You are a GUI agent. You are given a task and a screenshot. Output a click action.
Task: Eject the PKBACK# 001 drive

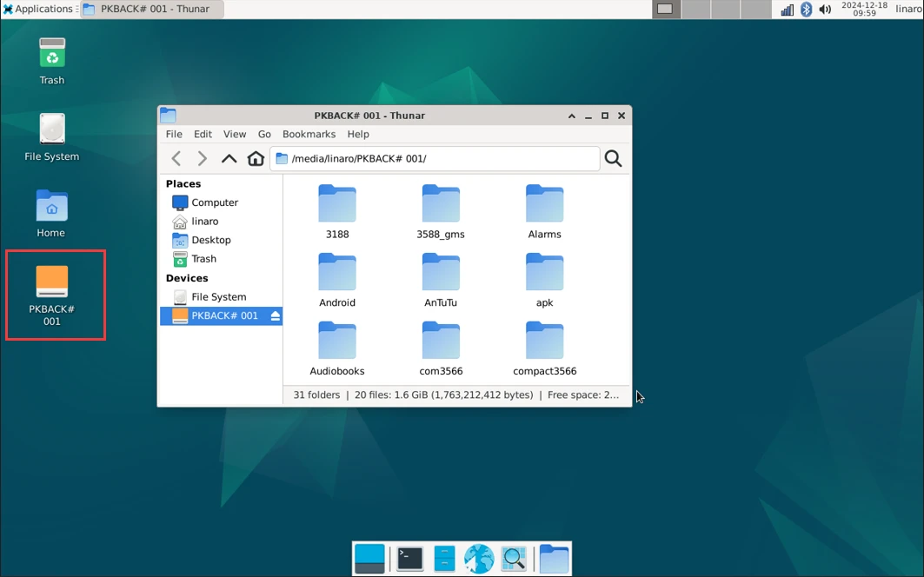276,316
